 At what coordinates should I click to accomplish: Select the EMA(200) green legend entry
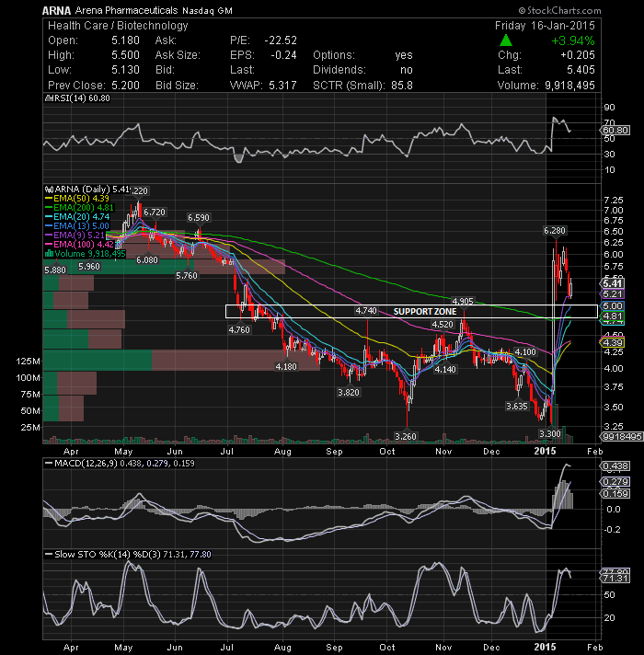(x=79, y=208)
